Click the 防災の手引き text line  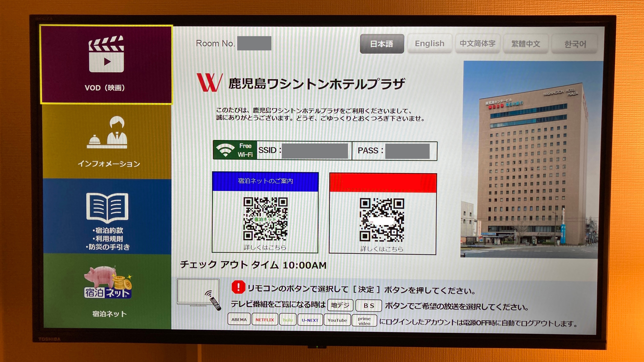pos(108,247)
